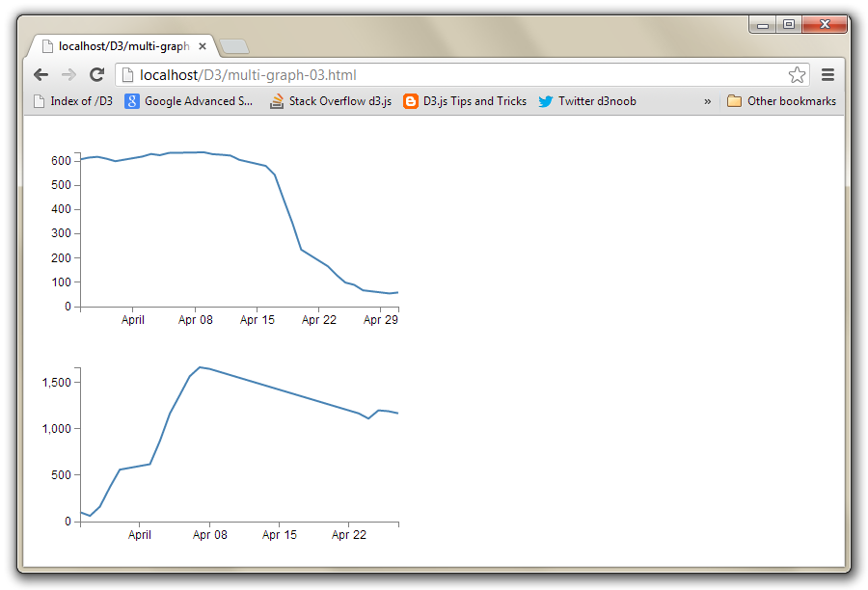Bookmark this page with the star icon
The height and width of the screenshot is (590, 868).
[798, 74]
